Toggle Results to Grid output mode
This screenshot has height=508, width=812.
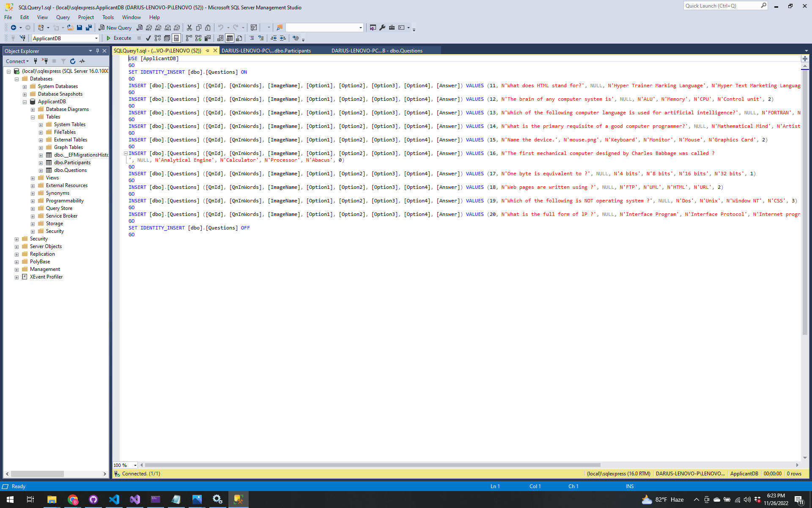(230, 38)
